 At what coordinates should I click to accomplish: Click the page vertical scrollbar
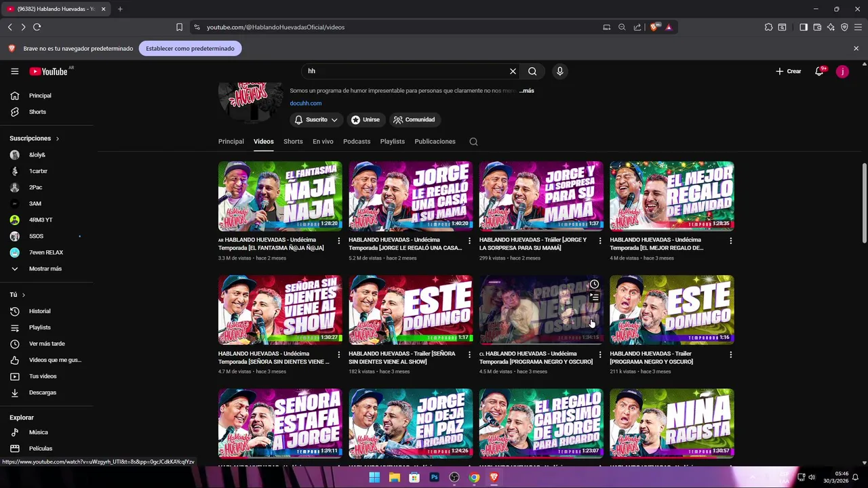pyautogui.click(x=864, y=203)
